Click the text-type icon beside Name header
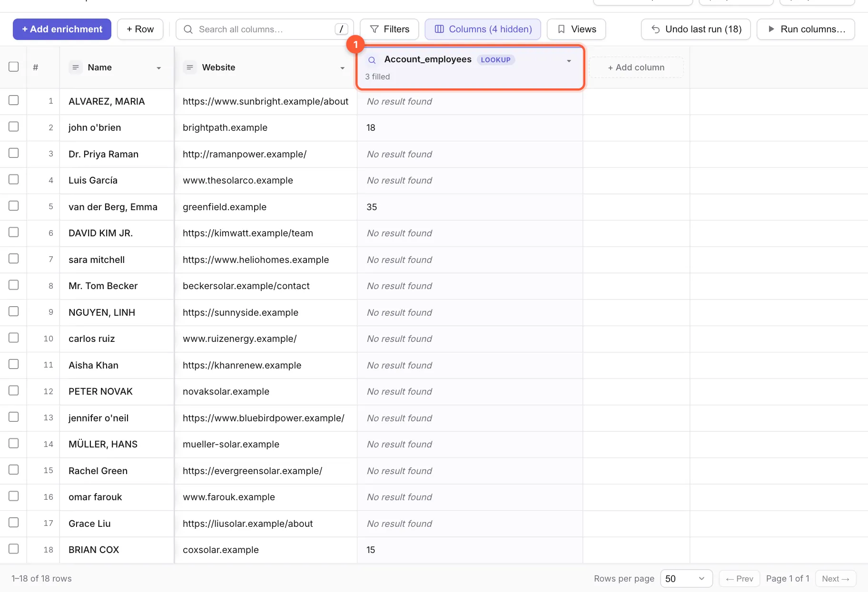This screenshot has width=868, height=592. tap(75, 68)
